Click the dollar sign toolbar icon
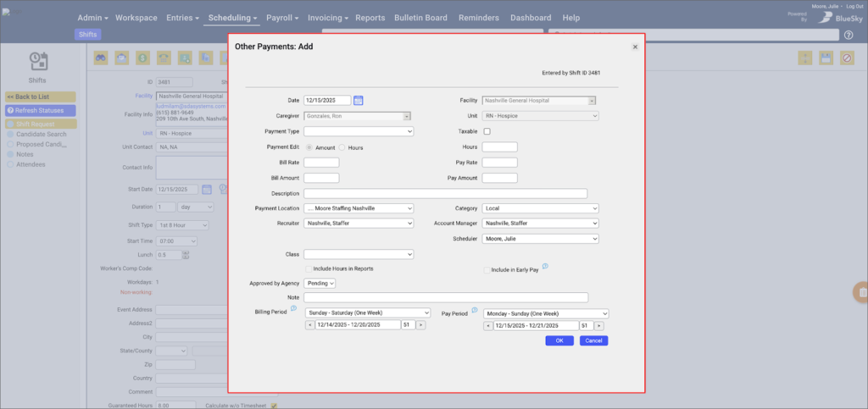This screenshot has width=868, height=409. pos(142,58)
